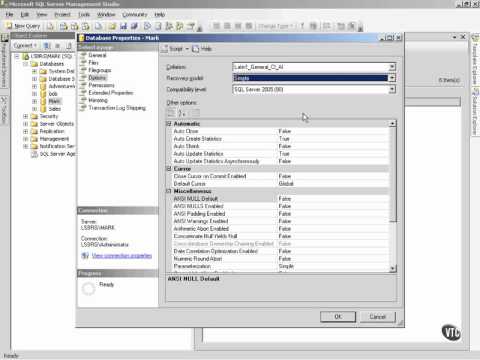Select the Extended Properties page

click(111, 93)
